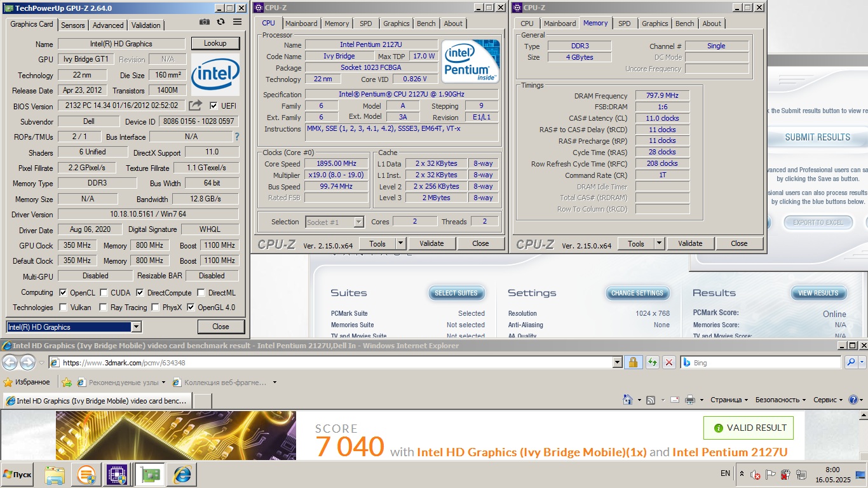Click the IE help question mark icon
Image resolution: width=868 pixels, height=488 pixels.
click(x=853, y=400)
